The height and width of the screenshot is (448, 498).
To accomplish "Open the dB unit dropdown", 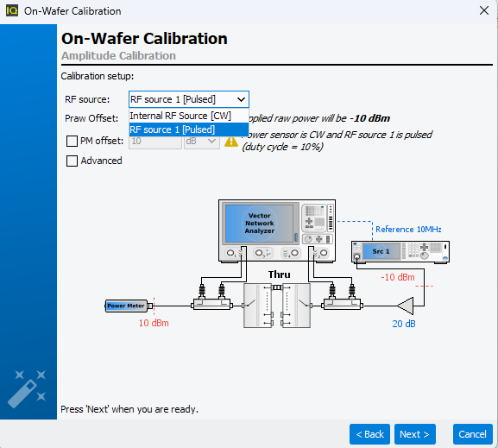I will [x=202, y=141].
